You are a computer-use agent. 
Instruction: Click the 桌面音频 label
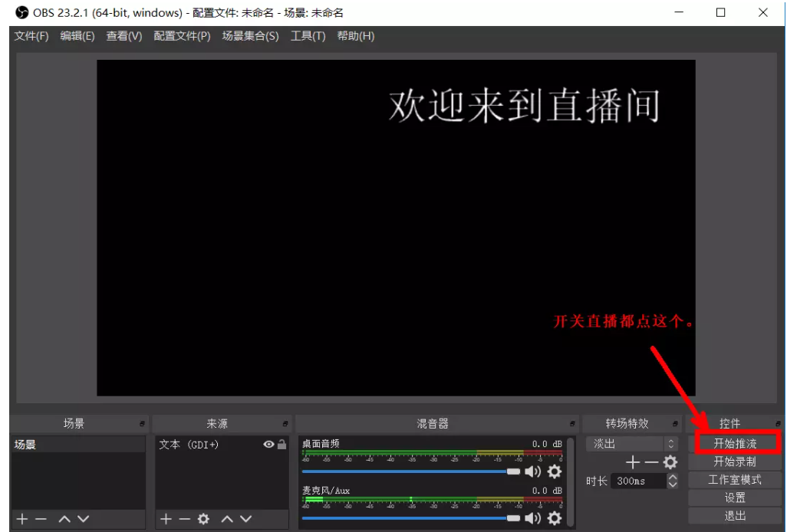click(321, 443)
